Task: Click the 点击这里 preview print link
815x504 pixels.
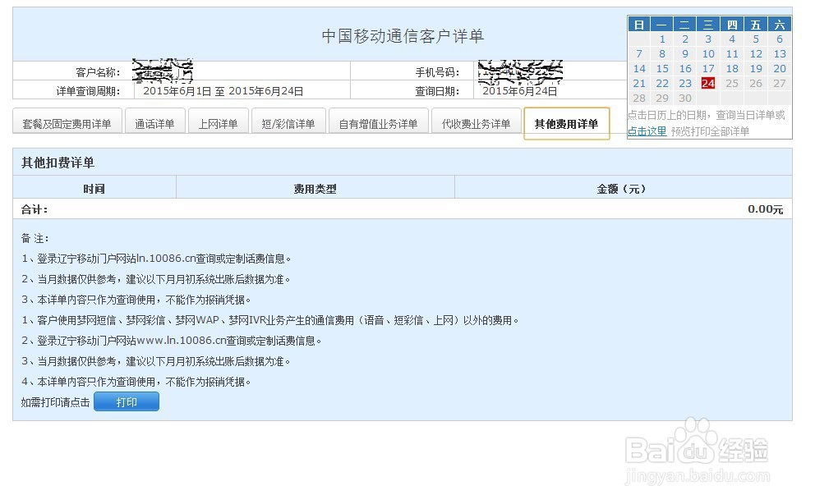Action: (647, 131)
